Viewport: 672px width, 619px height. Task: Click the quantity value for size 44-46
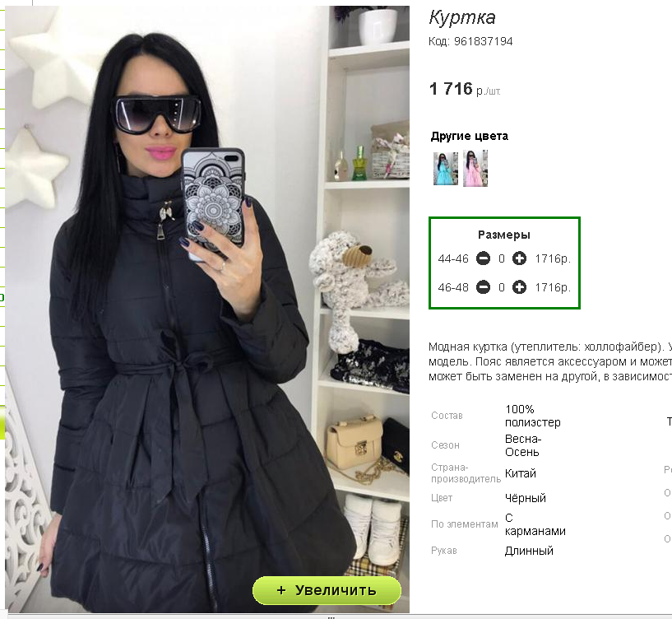coord(502,258)
